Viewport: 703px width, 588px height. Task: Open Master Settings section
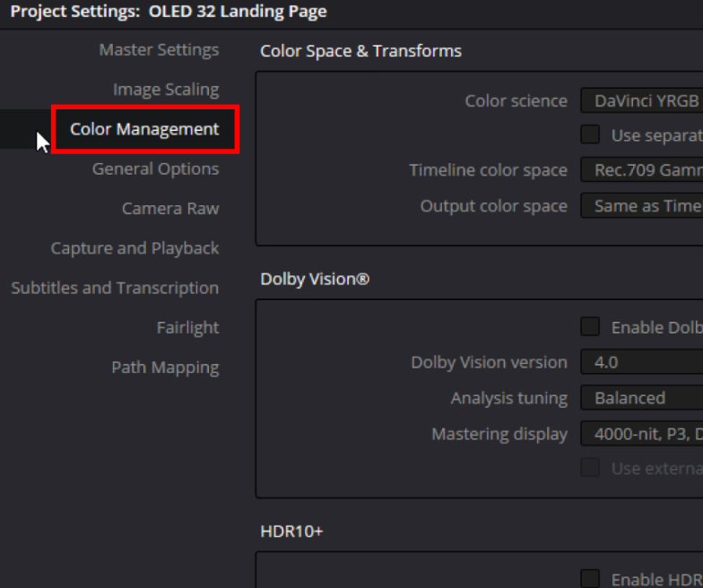(x=159, y=50)
